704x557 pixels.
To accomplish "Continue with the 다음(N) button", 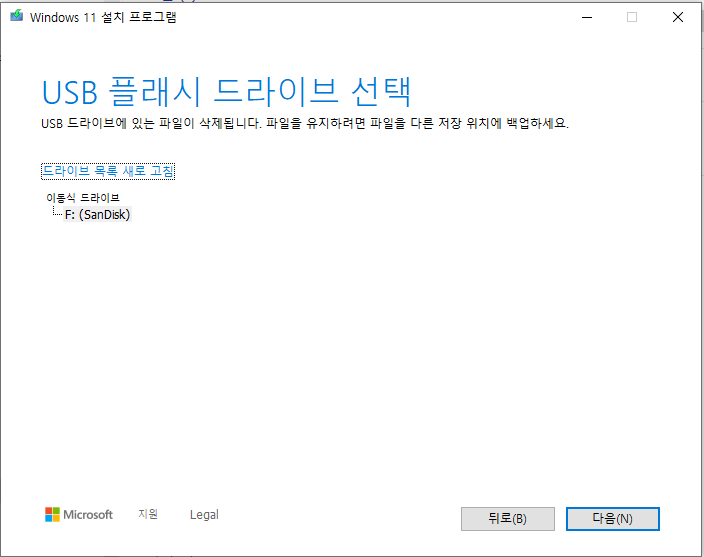I will [x=613, y=519].
